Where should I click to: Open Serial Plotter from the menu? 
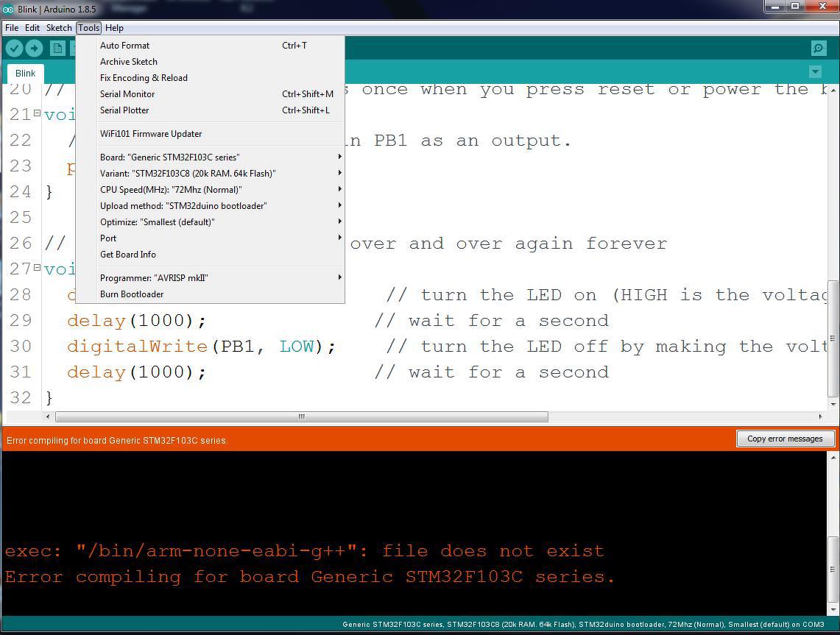(x=210, y=110)
